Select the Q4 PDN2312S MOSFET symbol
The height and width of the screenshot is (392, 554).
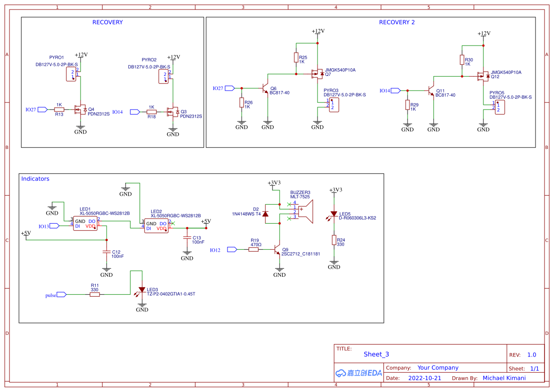(x=81, y=109)
